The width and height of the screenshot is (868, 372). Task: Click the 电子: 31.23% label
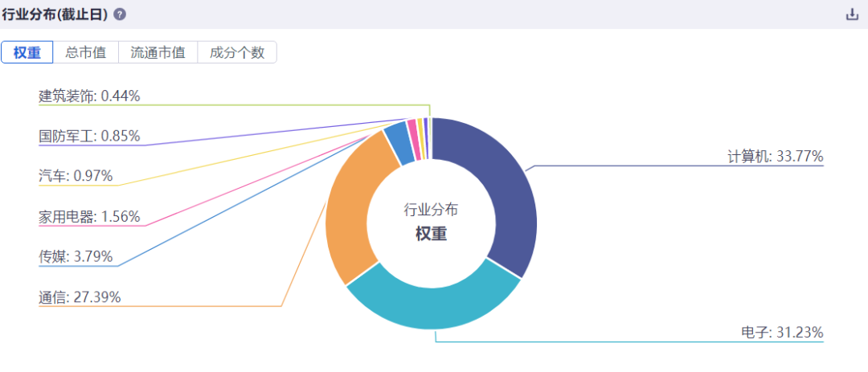[782, 333]
